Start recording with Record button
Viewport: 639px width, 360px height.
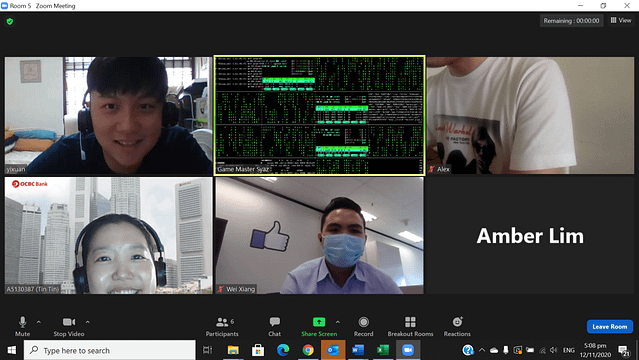pyautogui.click(x=363, y=327)
